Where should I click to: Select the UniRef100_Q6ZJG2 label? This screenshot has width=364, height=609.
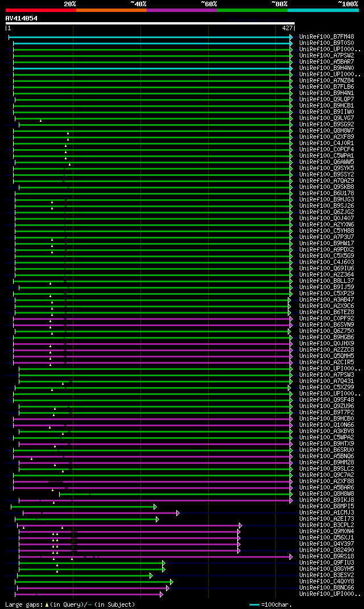(x=326, y=212)
